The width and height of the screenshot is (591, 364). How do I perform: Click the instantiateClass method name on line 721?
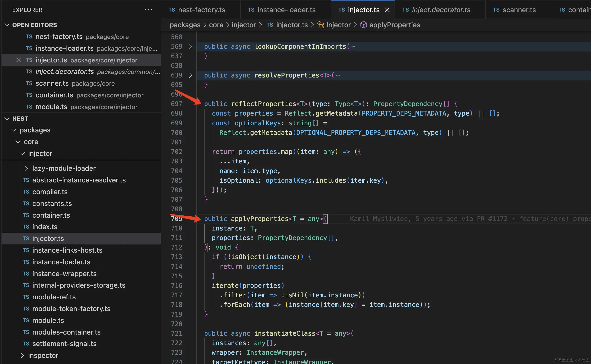(x=285, y=333)
